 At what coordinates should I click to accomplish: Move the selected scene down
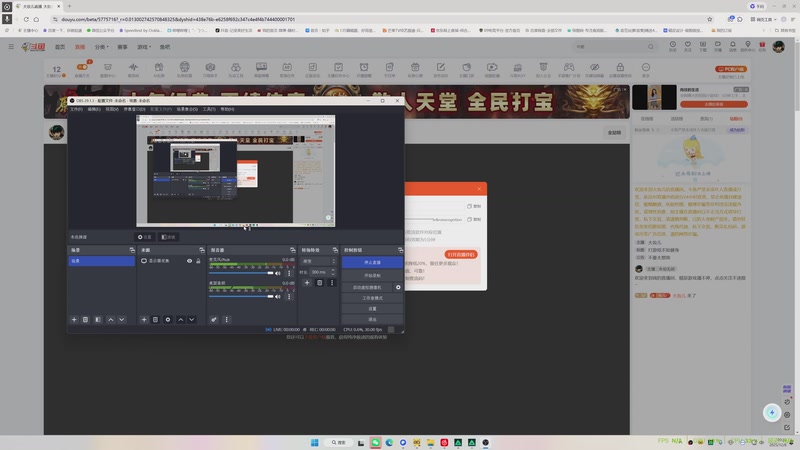click(121, 319)
